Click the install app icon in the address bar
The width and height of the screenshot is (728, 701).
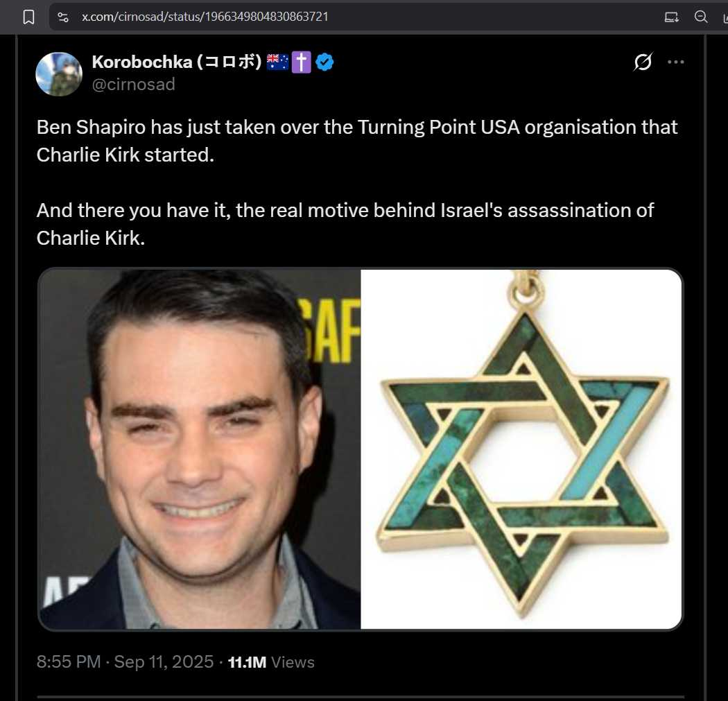(671, 17)
